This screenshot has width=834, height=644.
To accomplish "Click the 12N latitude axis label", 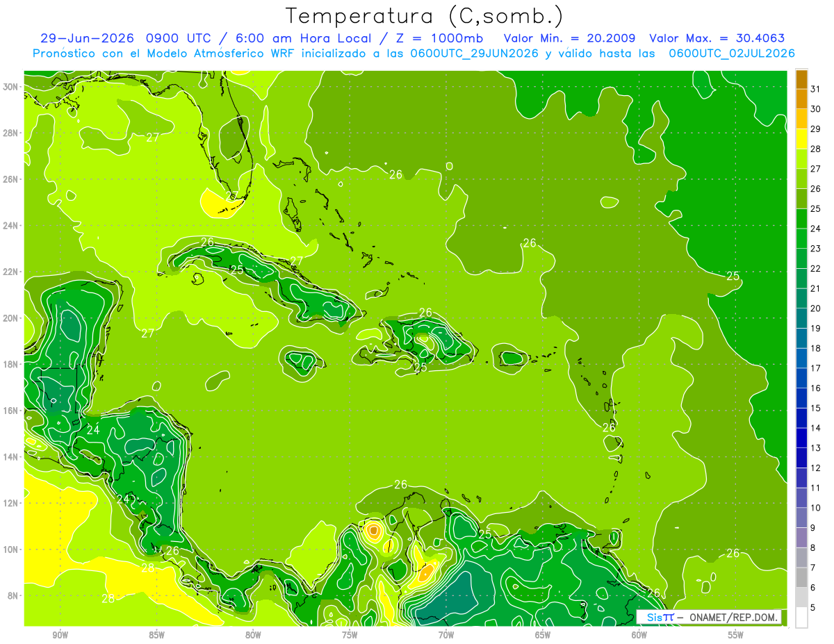I will tap(10, 503).
